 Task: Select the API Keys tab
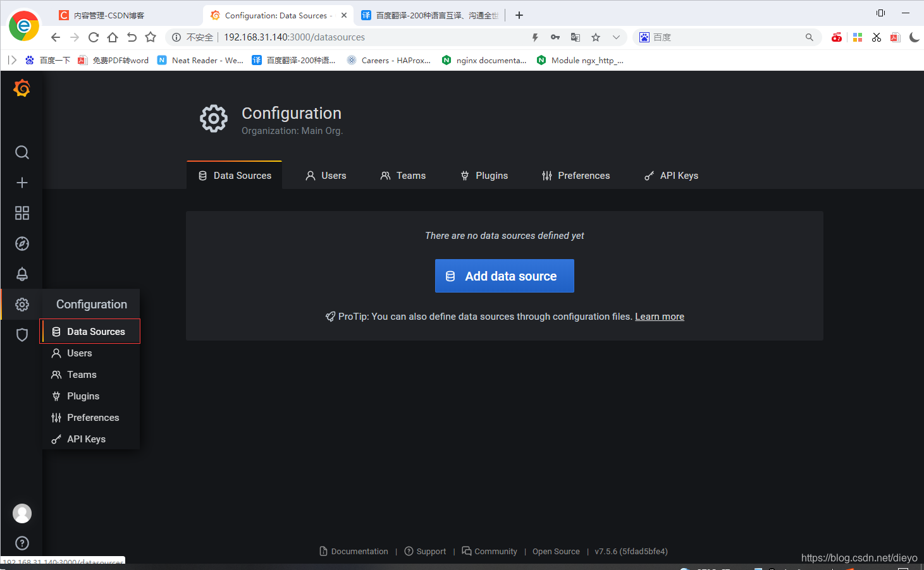[x=671, y=176]
